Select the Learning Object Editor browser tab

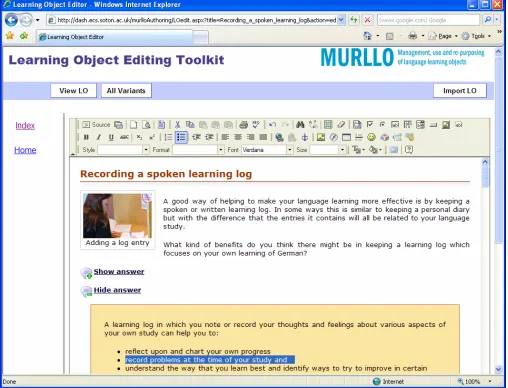tap(114, 37)
